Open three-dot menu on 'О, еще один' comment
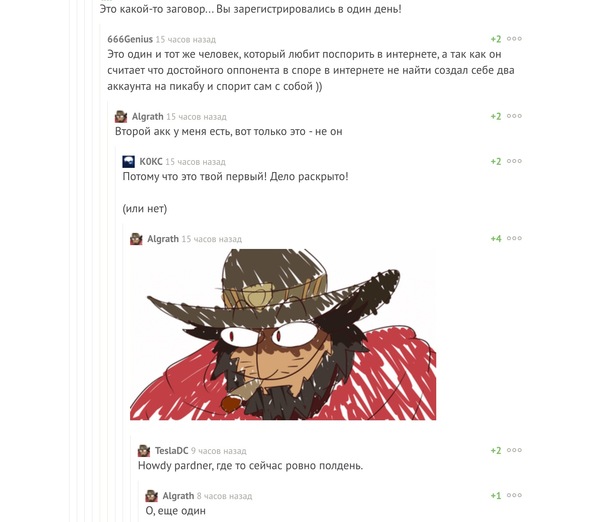 coord(514,495)
